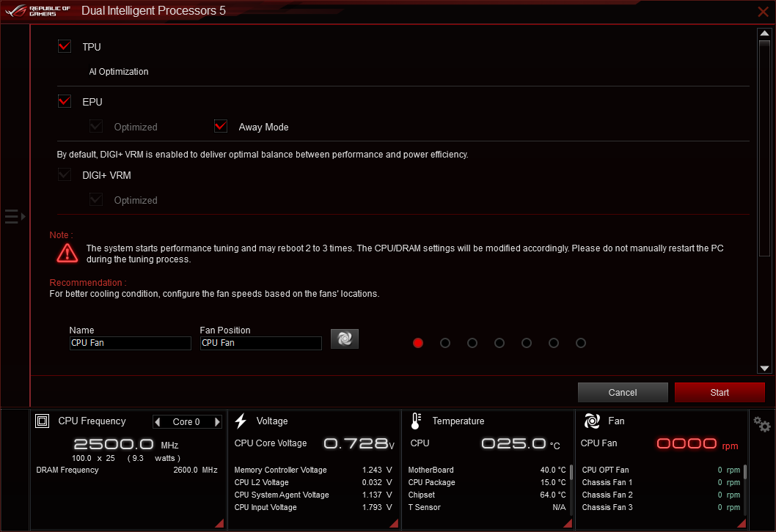
Task: Click the Temperature thermometer icon
Action: [x=416, y=421]
